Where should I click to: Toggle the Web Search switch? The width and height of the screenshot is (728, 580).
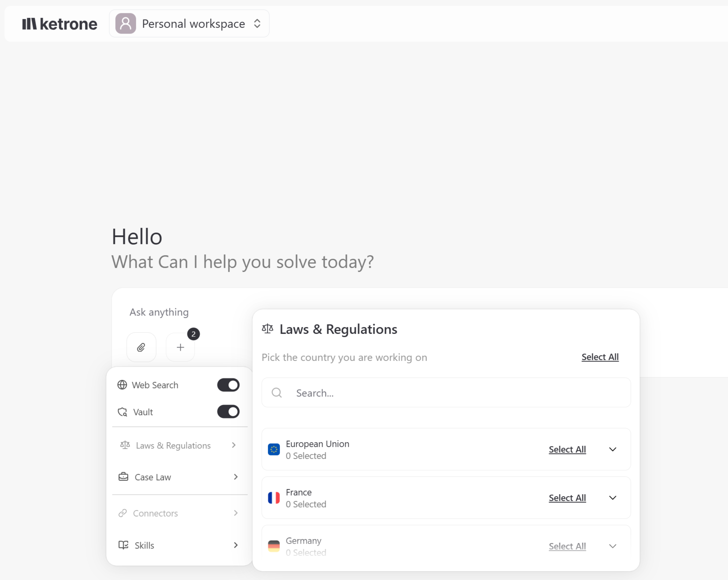pyautogui.click(x=228, y=385)
